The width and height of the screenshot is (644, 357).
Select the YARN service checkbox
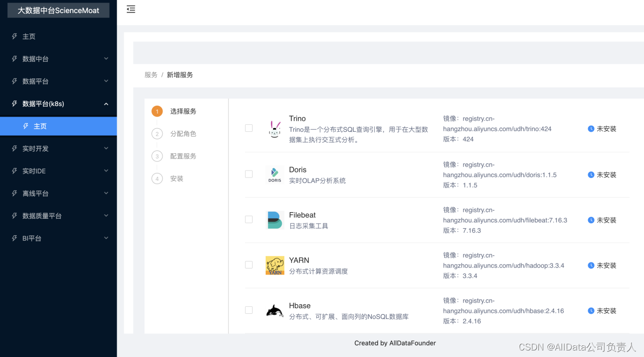(249, 264)
